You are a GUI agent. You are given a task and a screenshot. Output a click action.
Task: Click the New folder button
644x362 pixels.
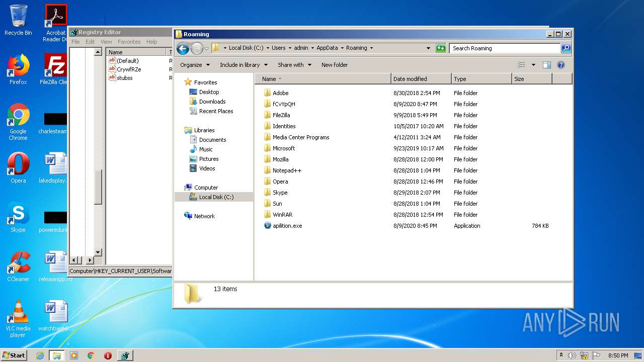[335, 65]
